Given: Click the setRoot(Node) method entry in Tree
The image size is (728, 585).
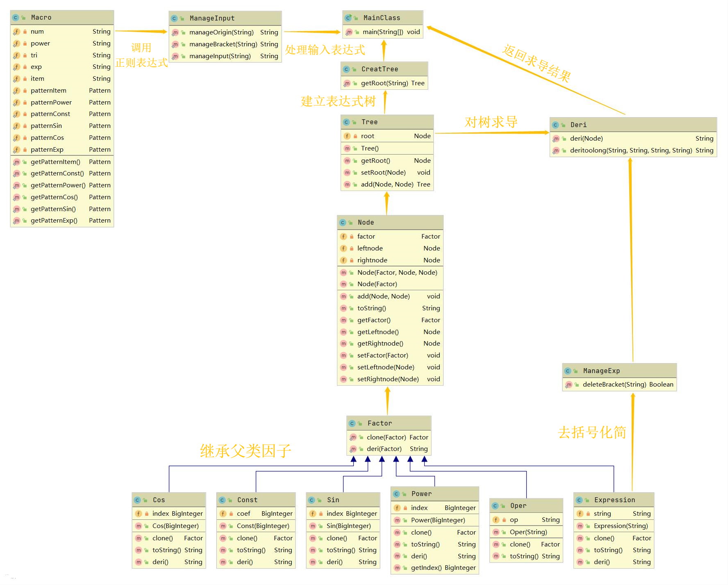Looking at the screenshot, I should [385, 172].
